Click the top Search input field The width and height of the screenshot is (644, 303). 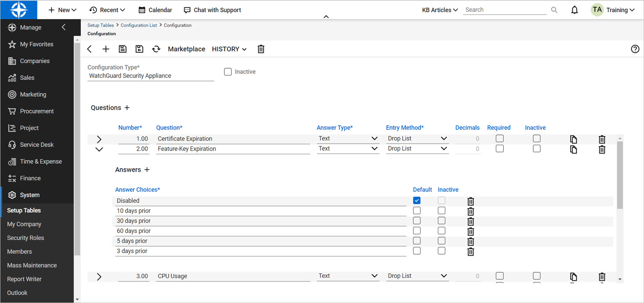(x=504, y=10)
